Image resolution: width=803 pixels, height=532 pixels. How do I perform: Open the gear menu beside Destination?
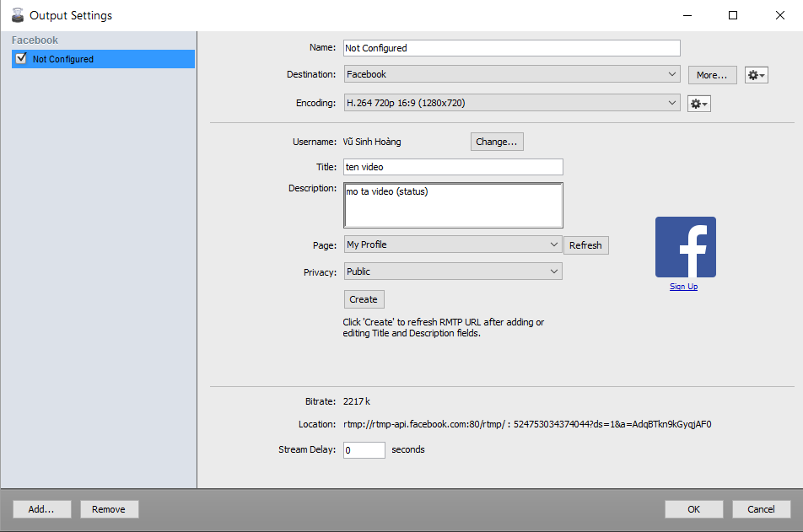(x=756, y=75)
